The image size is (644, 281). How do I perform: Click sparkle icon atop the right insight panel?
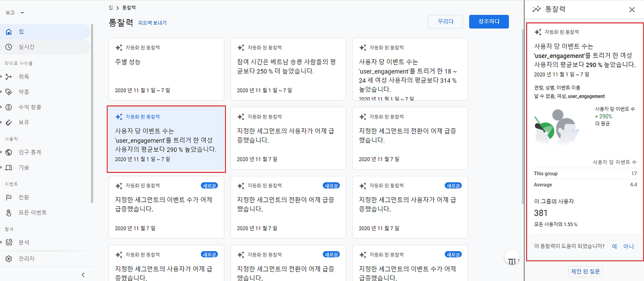[x=538, y=32]
